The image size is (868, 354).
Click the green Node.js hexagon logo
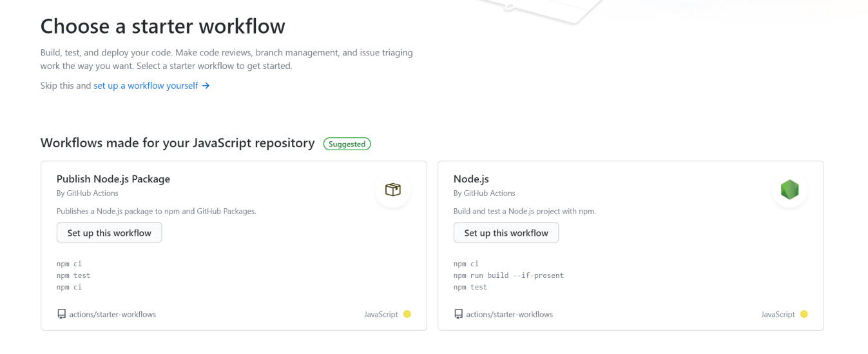pyautogui.click(x=789, y=190)
